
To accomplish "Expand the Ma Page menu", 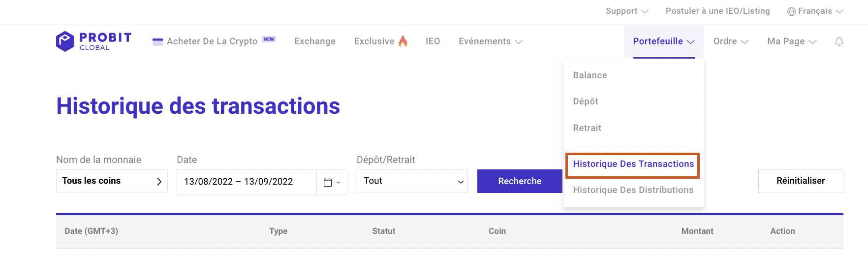I will click(791, 41).
